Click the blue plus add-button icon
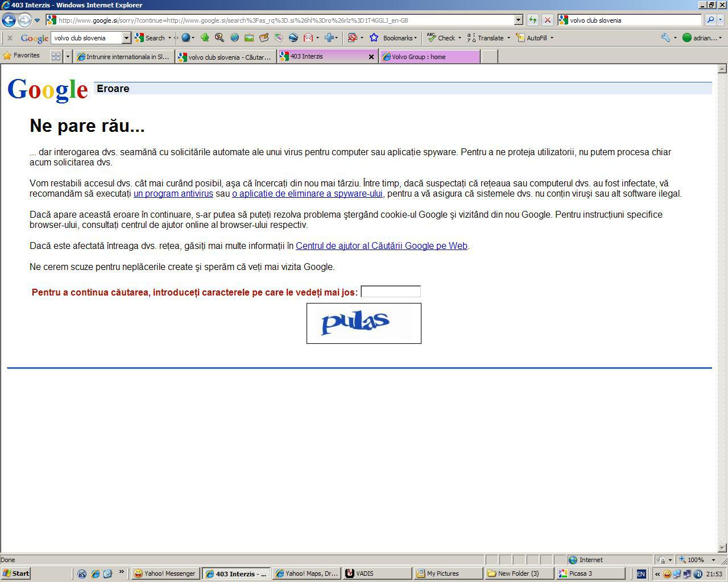The height and width of the screenshot is (582, 728). coord(329,38)
